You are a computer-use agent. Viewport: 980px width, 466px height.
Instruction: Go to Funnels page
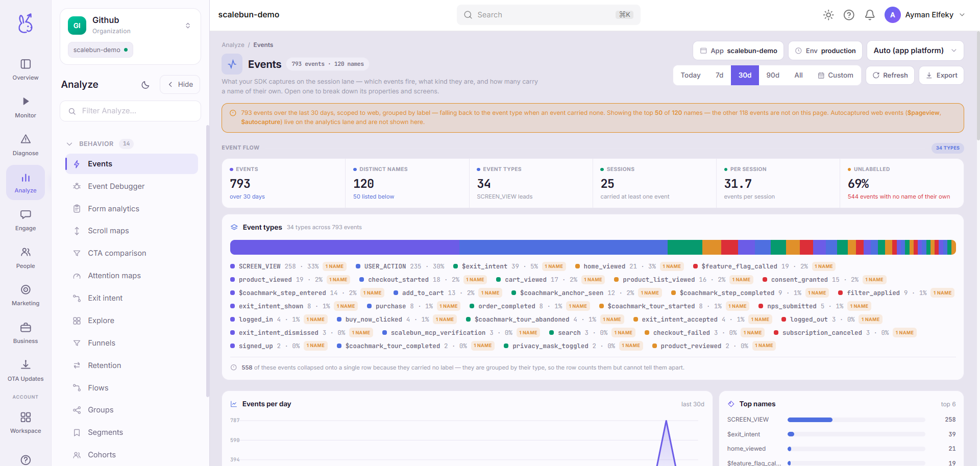point(132,343)
